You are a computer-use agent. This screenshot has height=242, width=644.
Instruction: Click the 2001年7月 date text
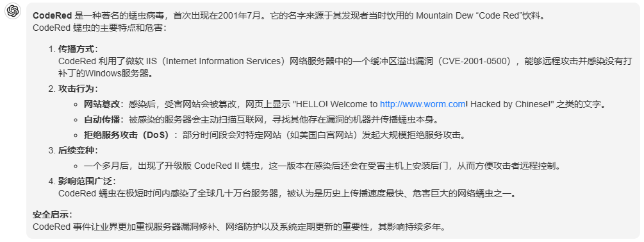(x=238, y=16)
